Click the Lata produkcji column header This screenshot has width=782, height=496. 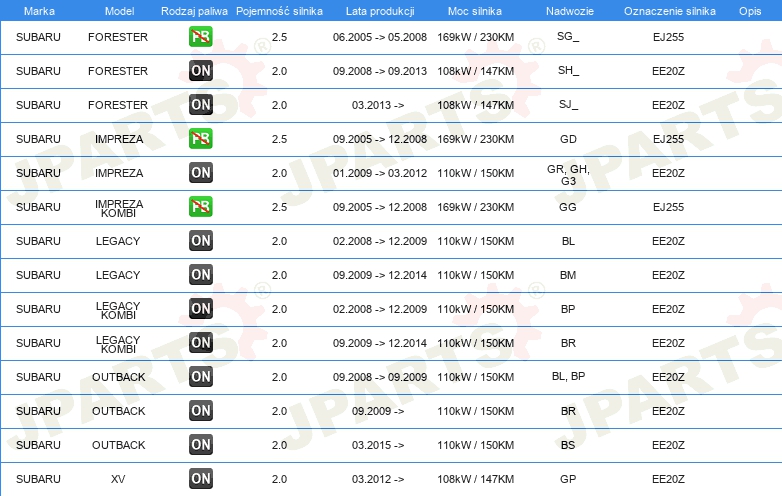coord(379,10)
